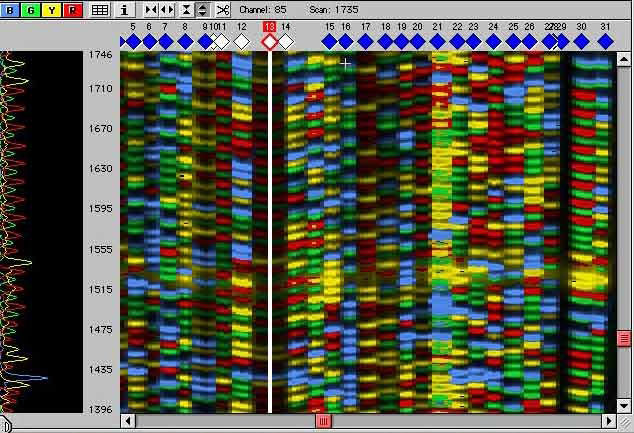Screen dimensions: 634x433
Task: Click the electropherogram trace side panel
Action: 41,232
